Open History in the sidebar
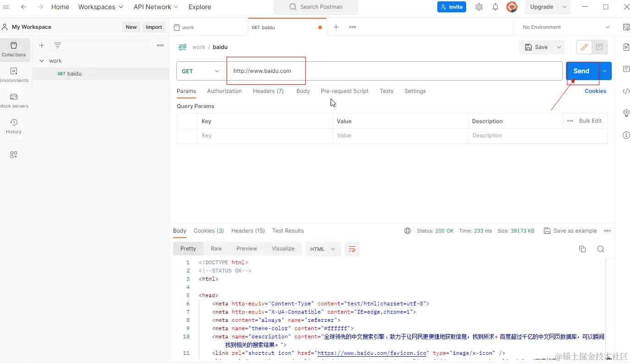The image size is (631, 364). click(x=14, y=127)
